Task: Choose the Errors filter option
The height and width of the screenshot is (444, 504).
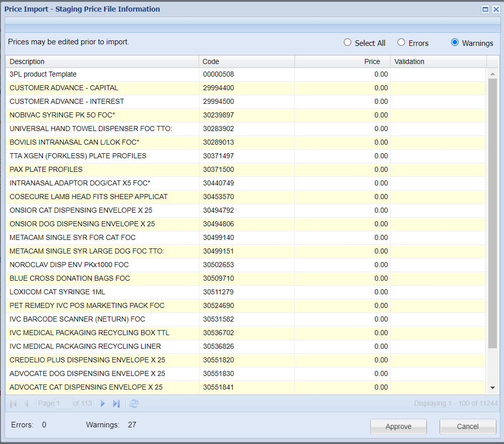Action: (401, 43)
